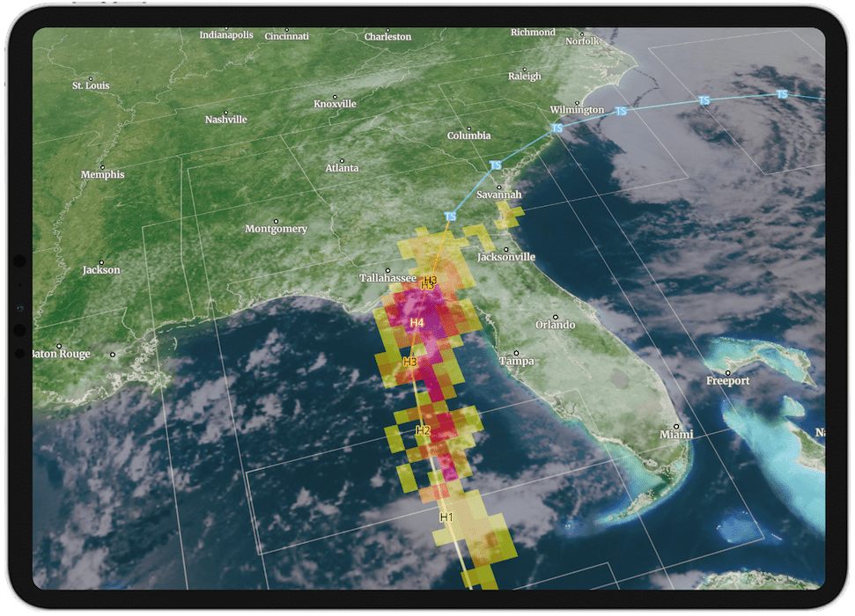Tap the Miami city label
This screenshot has width=855, height=616.
tap(676, 435)
